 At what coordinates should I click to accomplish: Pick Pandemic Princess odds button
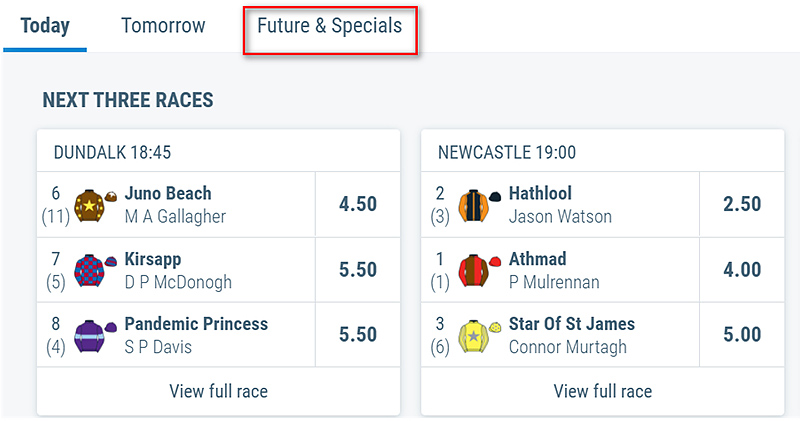(357, 336)
